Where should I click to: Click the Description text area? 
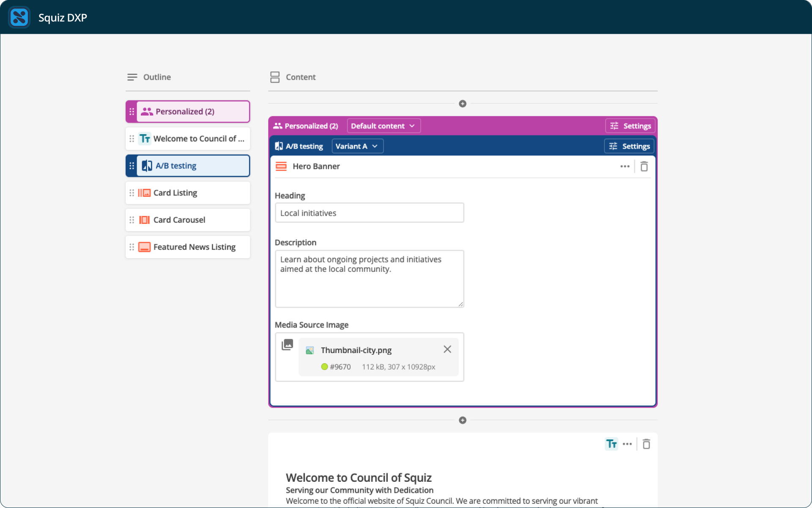tap(369, 279)
